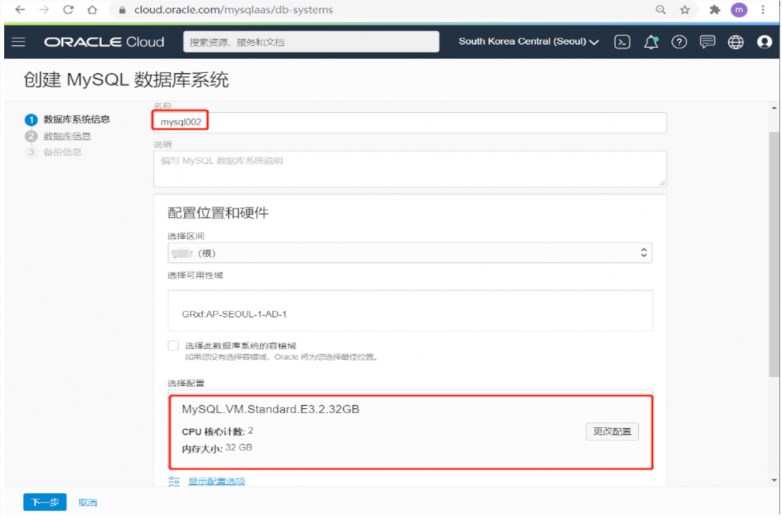Open the Oracle Cloud hamburger navigation menu
Screen dimensions: 782x520
(x=18, y=42)
